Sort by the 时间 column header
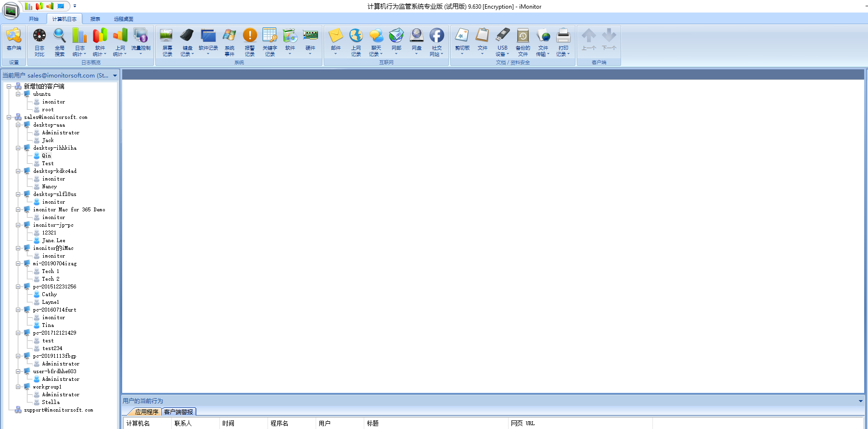 [244, 423]
